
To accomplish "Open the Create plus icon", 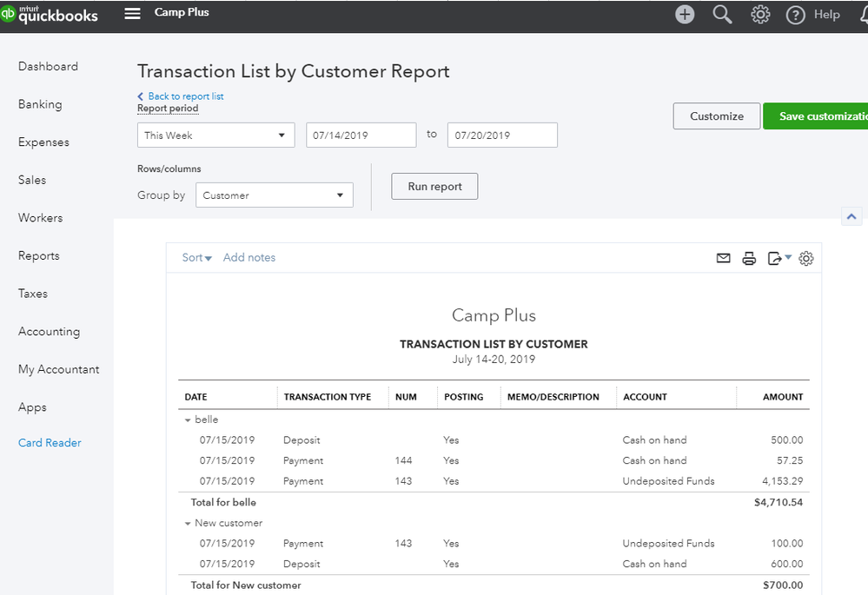I will (x=685, y=15).
